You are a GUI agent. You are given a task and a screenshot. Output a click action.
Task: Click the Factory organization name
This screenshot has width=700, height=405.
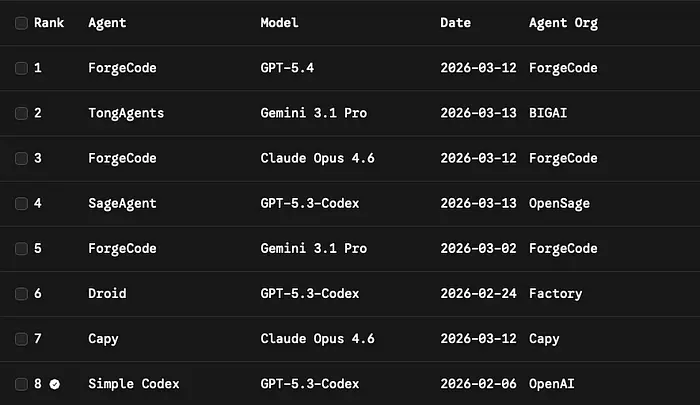click(x=555, y=294)
